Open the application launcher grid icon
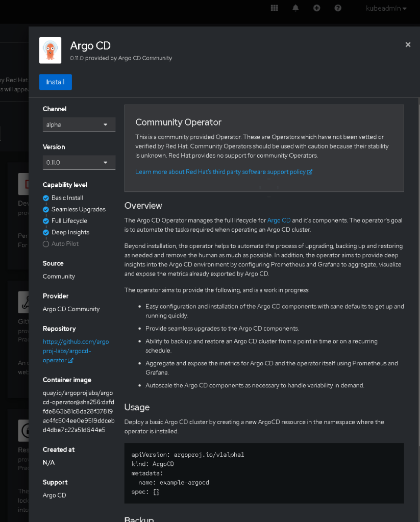This screenshot has width=420, height=522. click(x=275, y=8)
